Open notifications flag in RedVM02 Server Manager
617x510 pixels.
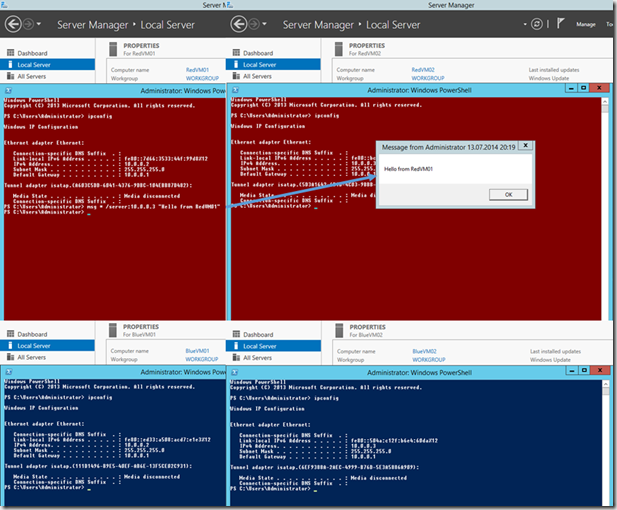(560, 24)
